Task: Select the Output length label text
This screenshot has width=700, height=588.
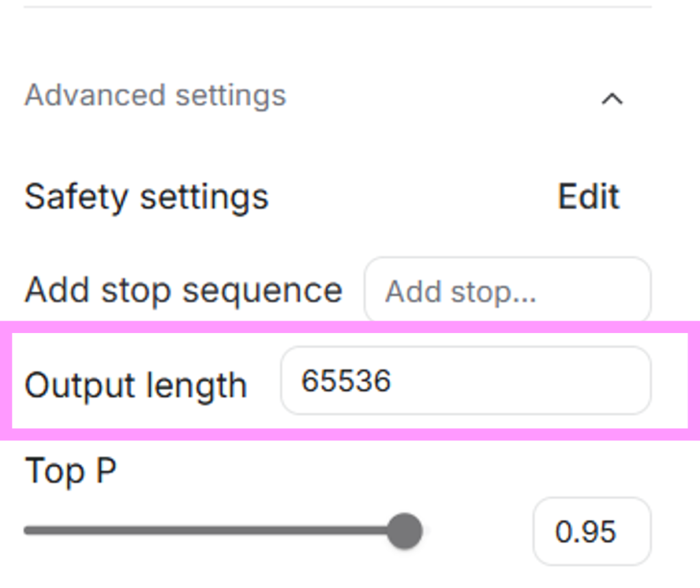Action: tap(135, 385)
